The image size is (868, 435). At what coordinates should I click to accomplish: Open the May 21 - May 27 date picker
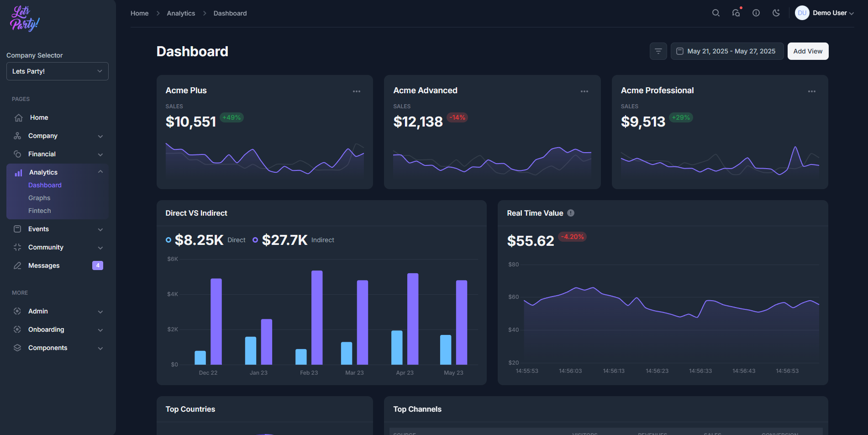coord(727,51)
